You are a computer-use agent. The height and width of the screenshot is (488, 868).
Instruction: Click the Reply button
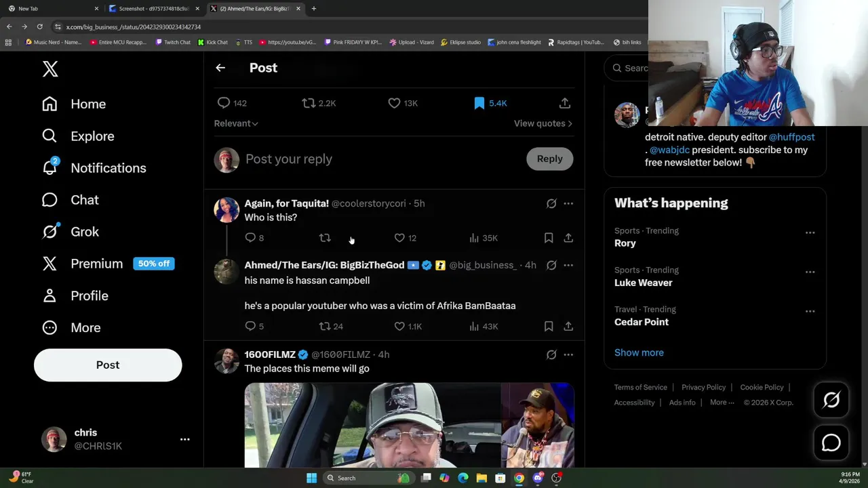(x=550, y=159)
